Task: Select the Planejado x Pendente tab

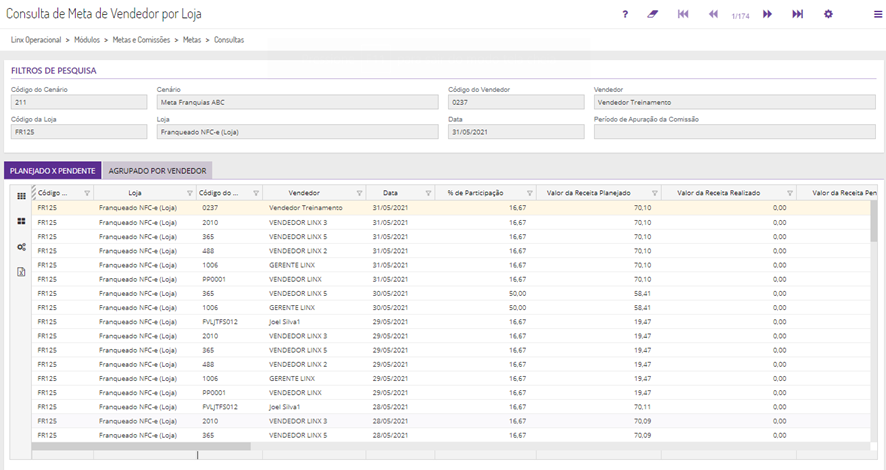Action: click(x=52, y=171)
